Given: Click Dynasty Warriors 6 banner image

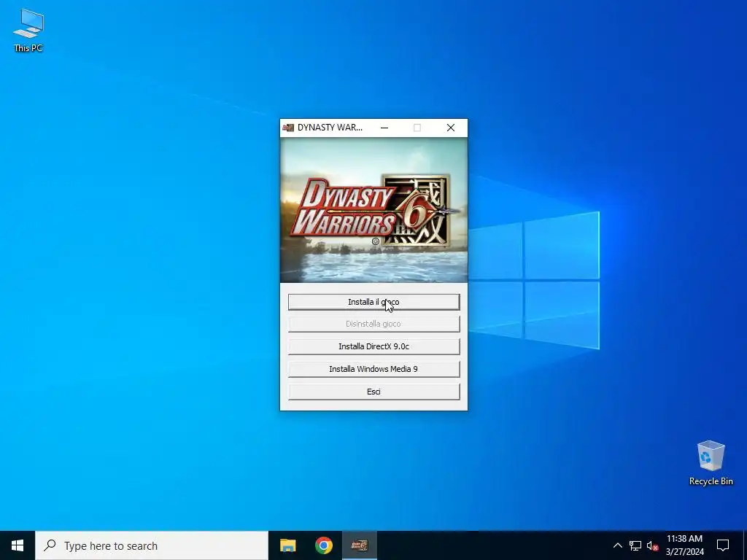Looking at the screenshot, I should click(373, 210).
